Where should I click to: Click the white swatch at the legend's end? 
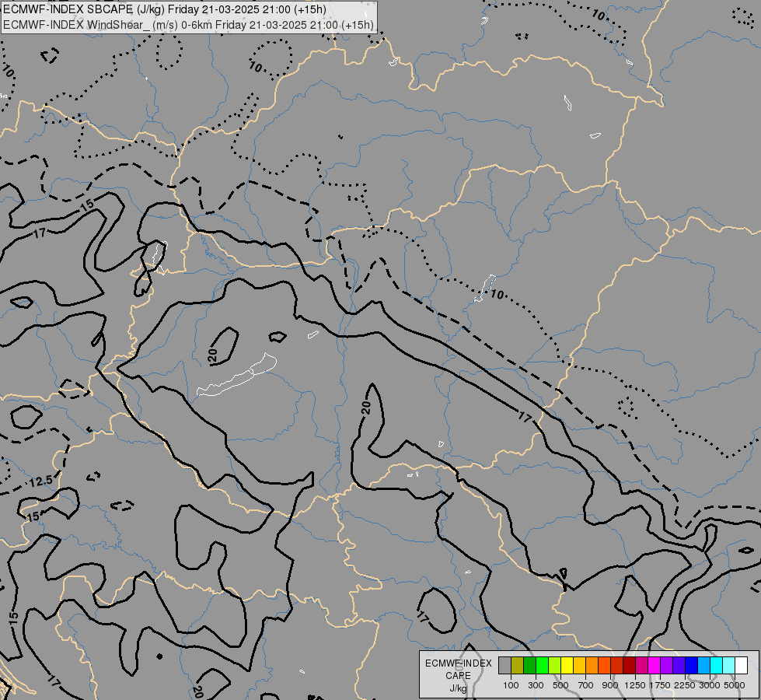[x=742, y=666]
